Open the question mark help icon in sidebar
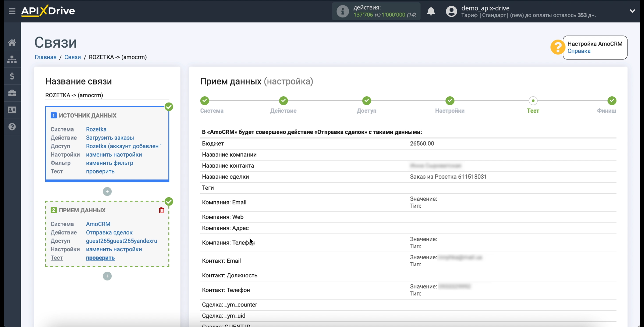This screenshot has height=327, width=644. (x=12, y=127)
